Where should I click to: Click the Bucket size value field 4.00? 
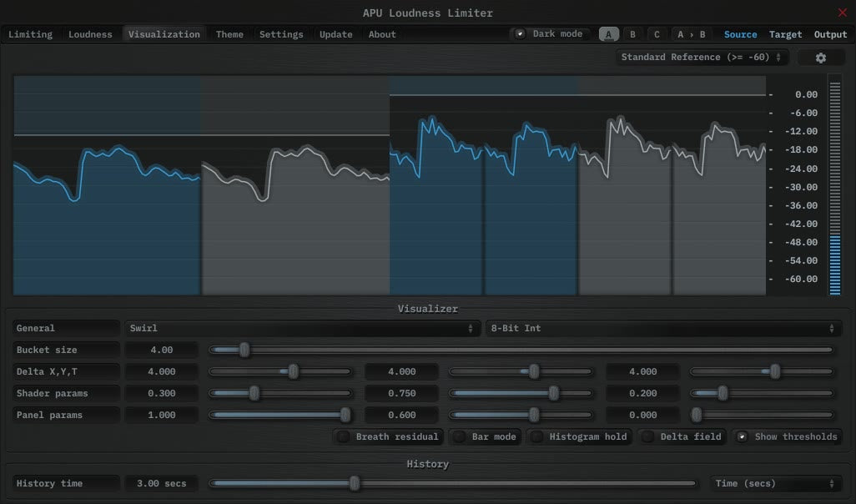[x=162, y=350]
